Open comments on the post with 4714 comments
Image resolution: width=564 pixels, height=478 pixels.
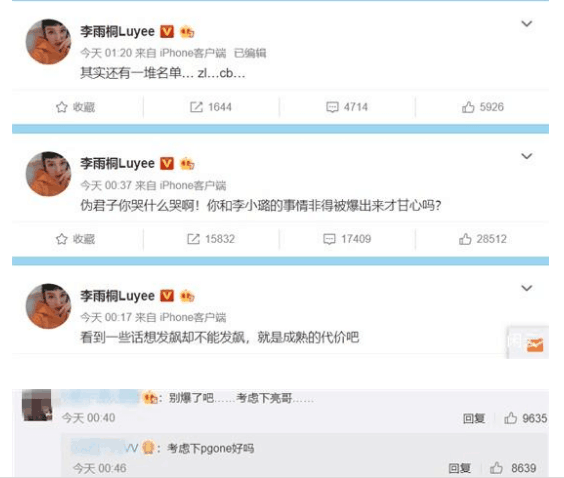click(347, 107)
